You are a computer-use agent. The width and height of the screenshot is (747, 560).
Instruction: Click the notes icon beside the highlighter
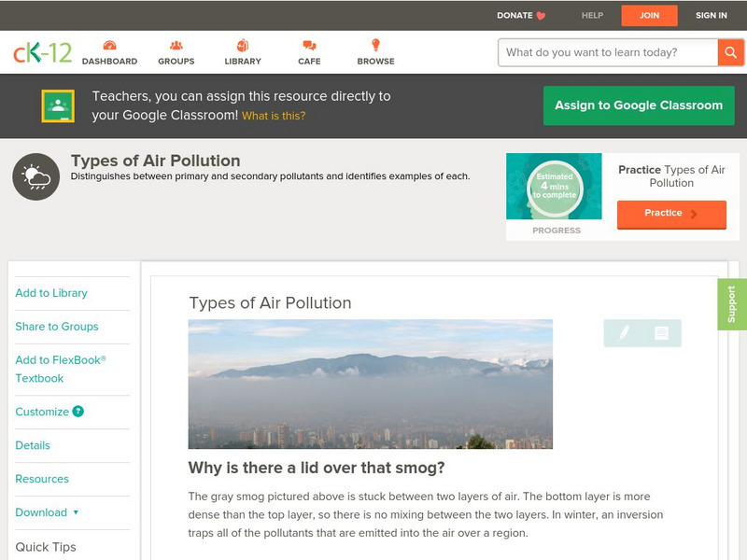click(x=661, y=333)
